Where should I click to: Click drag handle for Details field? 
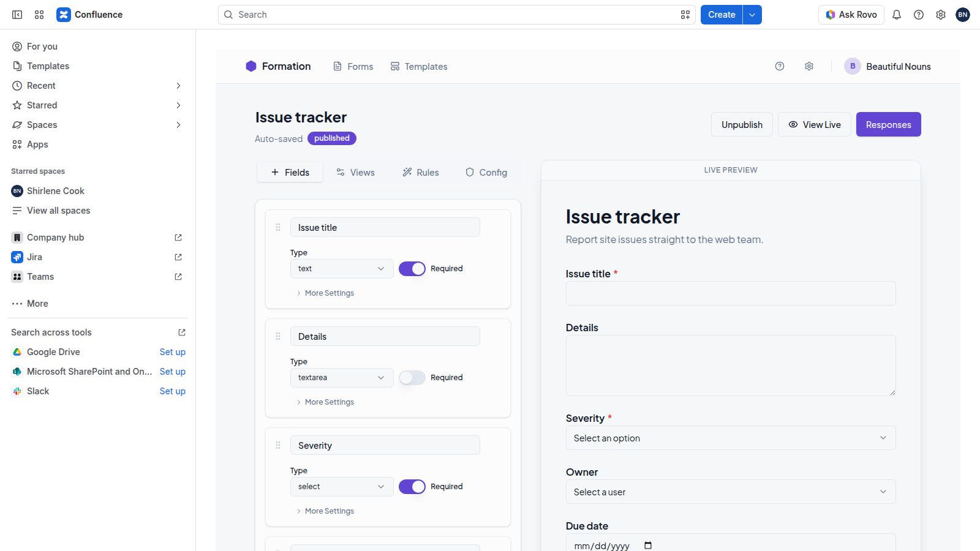click(278, 336)
